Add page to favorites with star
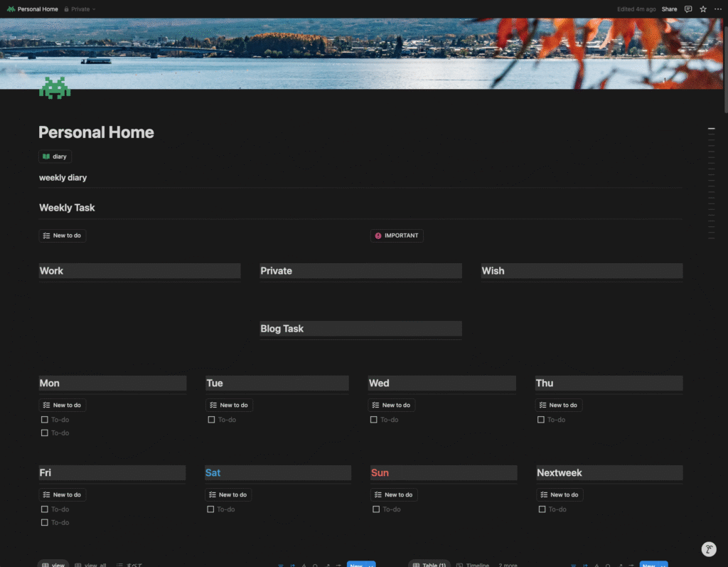The width and height of the screenshot is (728, 567). tap(703, 9)
